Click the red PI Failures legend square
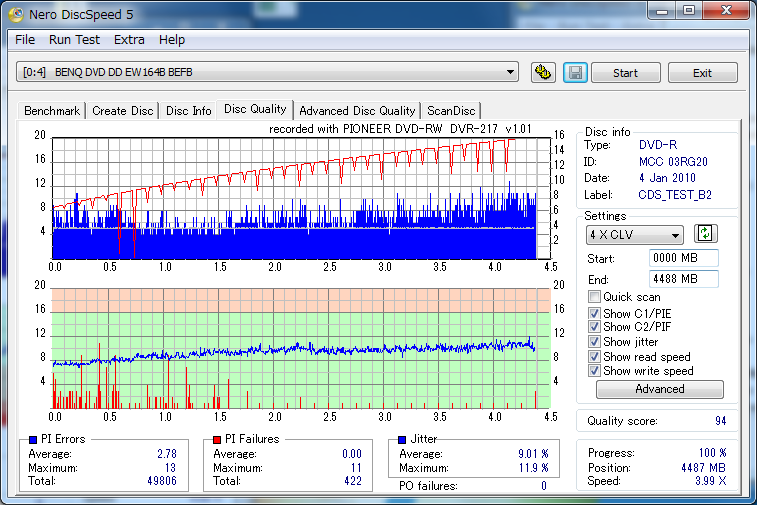Image resolution: width=757 pixels, height=505 pixels. [x=216, y=439]
